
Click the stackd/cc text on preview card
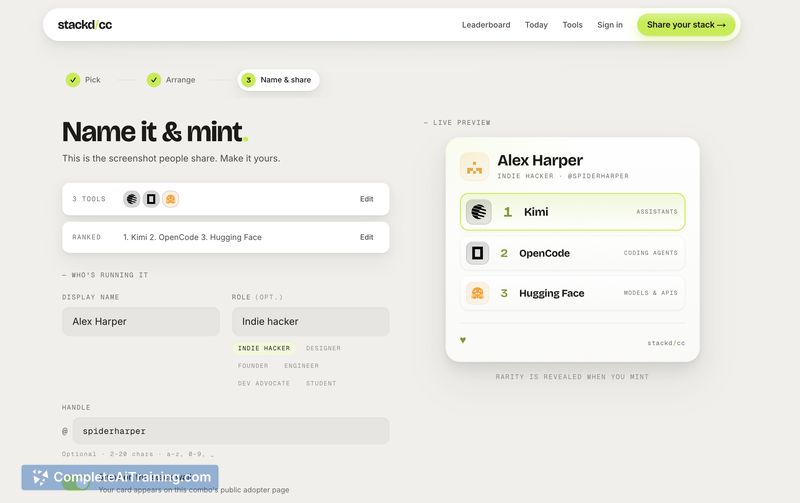(666, 343)
